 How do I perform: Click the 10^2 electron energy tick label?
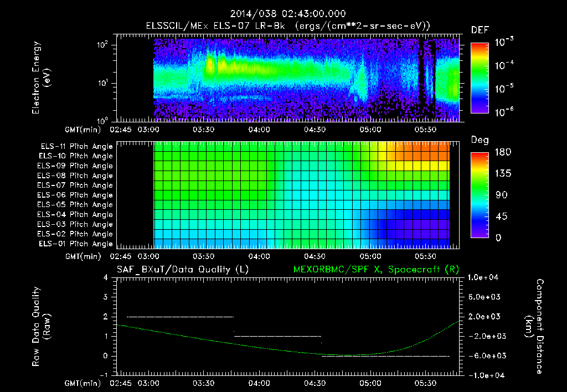[x=102, y=45]
